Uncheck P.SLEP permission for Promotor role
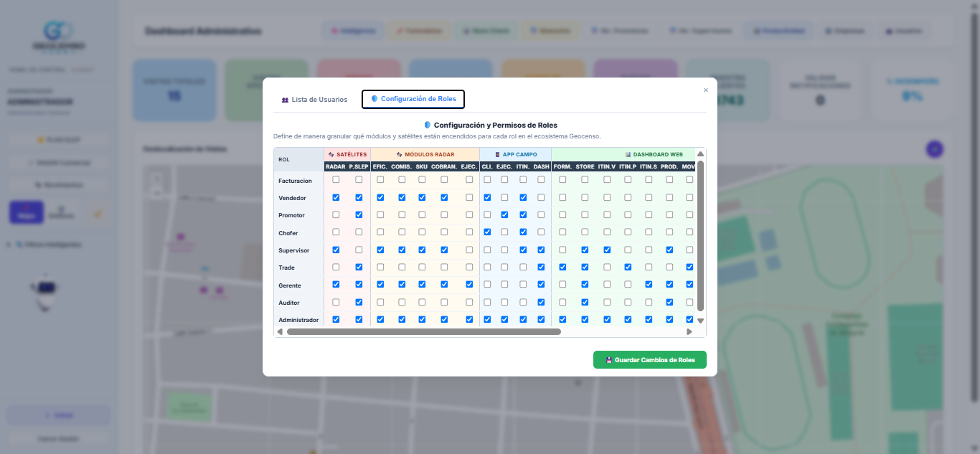The width and height of the screenshot is (980, 454). click(359, 215)
